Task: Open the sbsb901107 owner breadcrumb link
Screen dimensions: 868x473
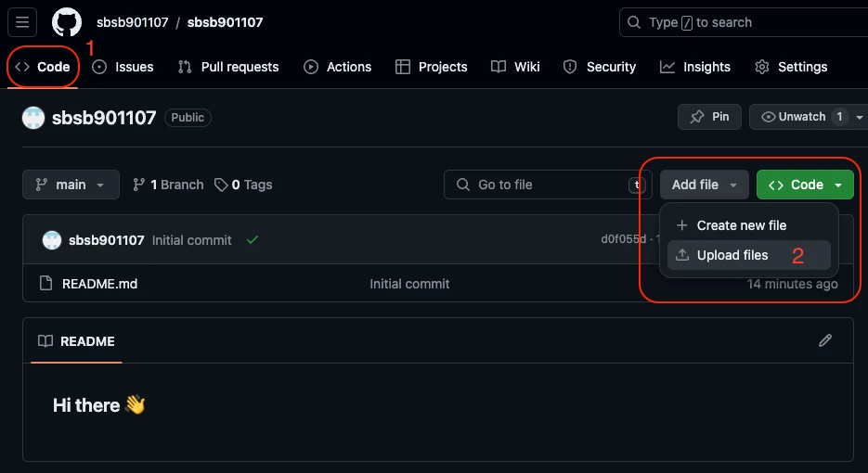Action: click(133, 22)
